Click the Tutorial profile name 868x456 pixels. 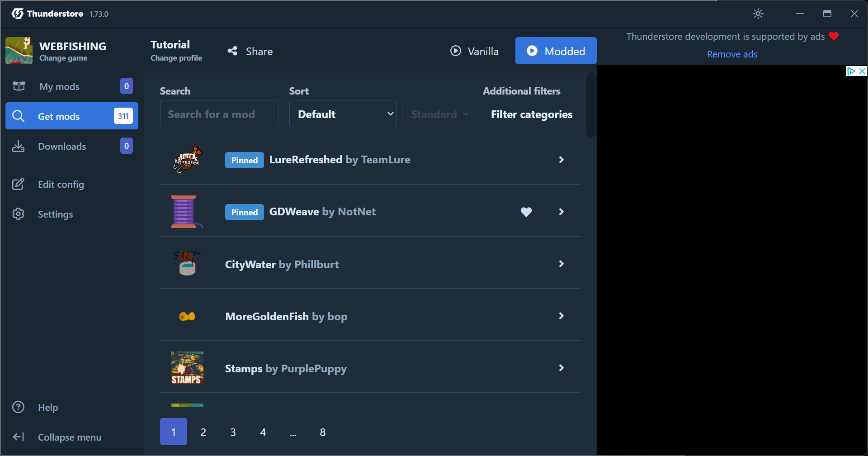[170, 45]
